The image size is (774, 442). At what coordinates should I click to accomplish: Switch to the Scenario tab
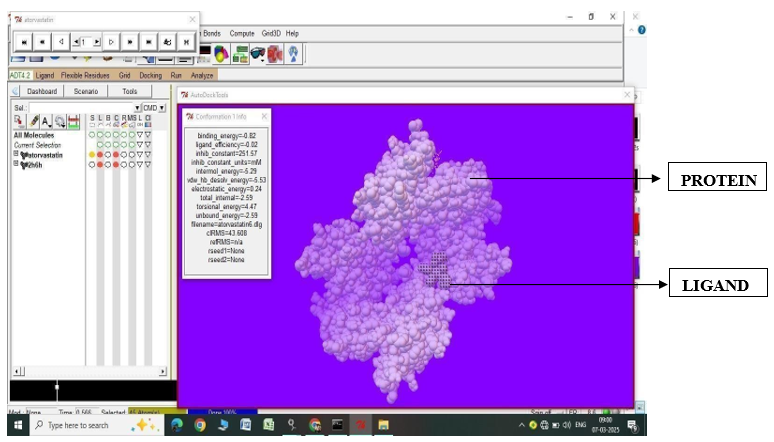[85, 92]
